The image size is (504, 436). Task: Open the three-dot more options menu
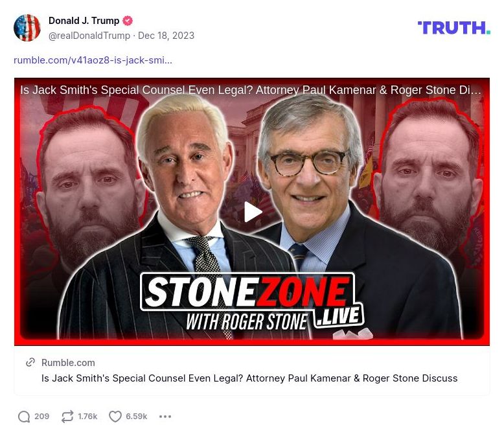165,417
